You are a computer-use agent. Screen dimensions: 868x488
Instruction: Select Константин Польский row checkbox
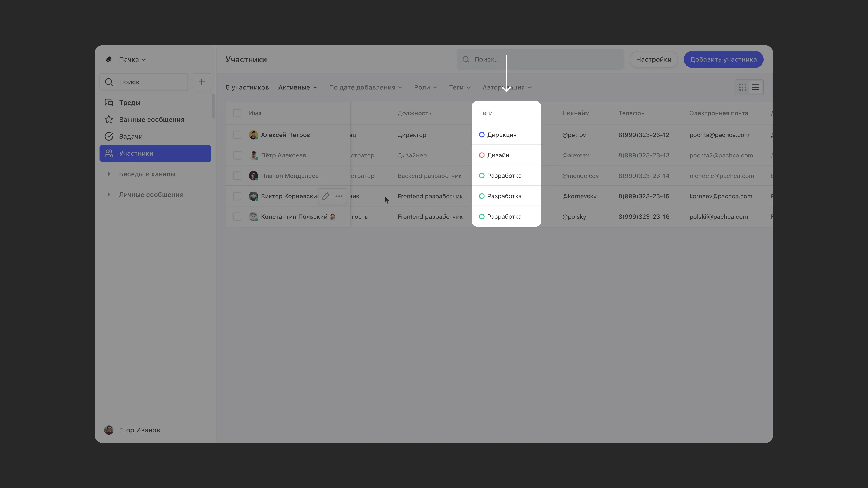237,217
